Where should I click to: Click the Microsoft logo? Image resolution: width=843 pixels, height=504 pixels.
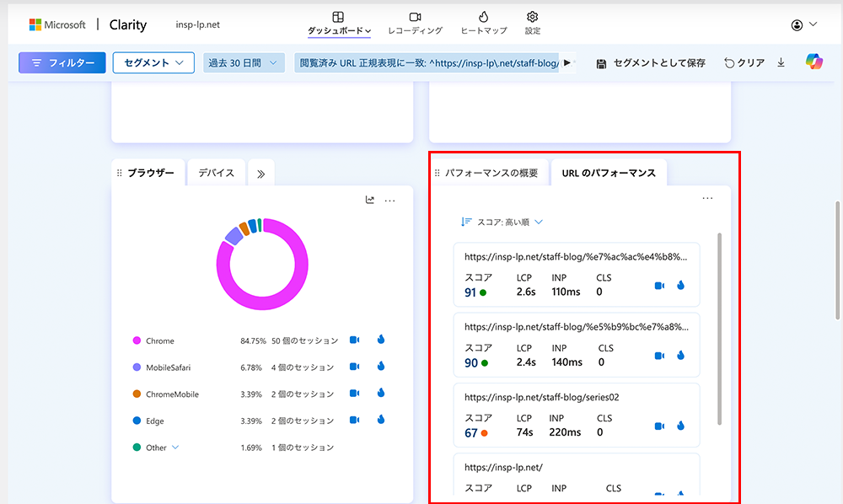click(57, 24)
